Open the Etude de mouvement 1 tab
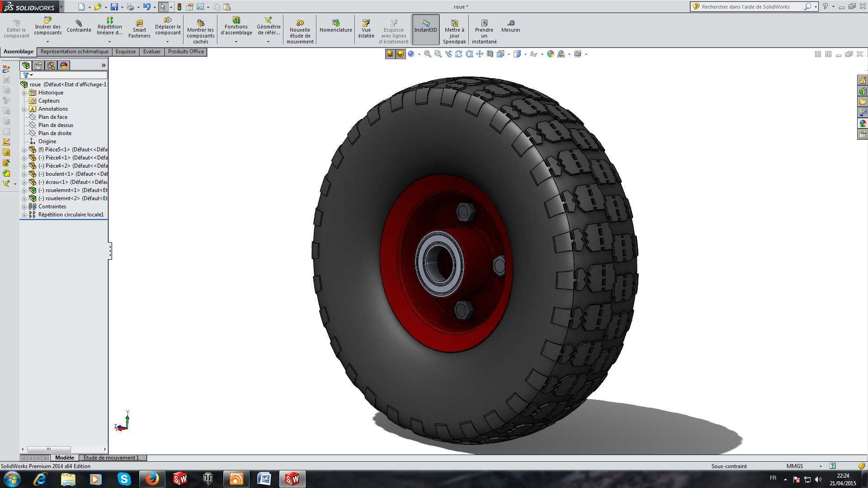Screen dimensions: 868x488 (111, 458)
